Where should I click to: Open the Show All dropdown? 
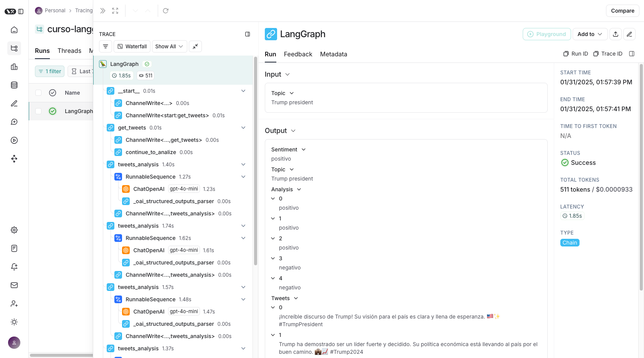[x=170, y=46]
